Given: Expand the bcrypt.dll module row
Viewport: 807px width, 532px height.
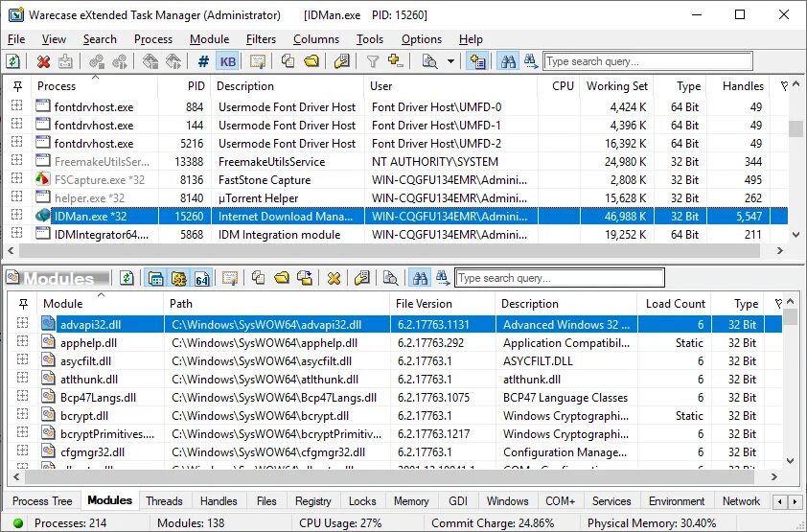Looking at the screenshot, I should point(23,416).
